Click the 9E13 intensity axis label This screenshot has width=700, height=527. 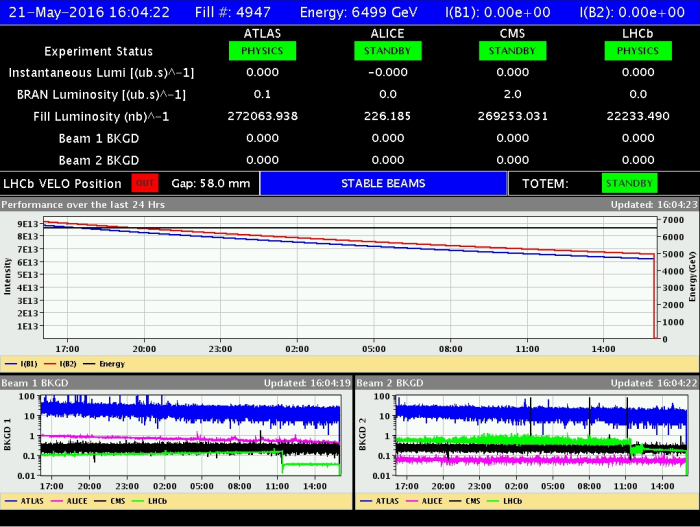[28, 224]
